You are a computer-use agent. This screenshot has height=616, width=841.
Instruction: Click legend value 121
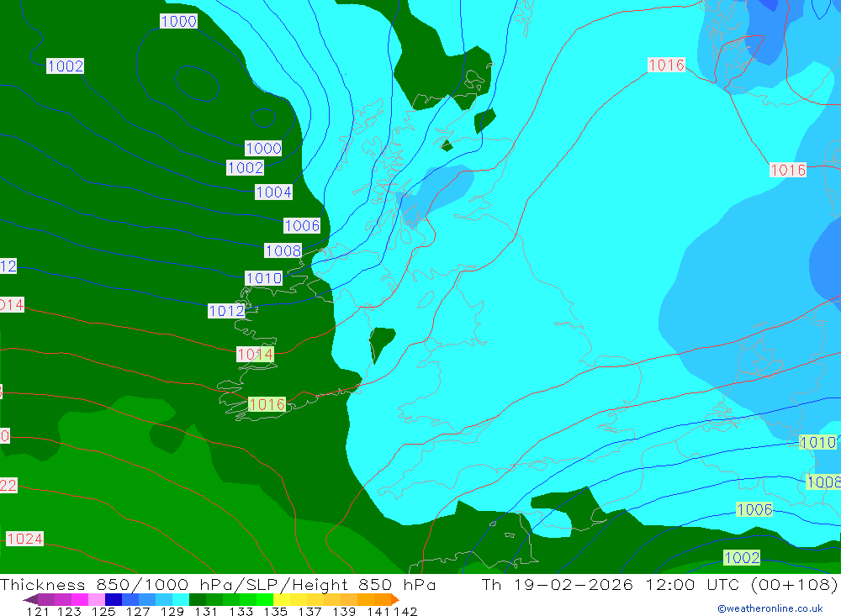pos(38,612)
